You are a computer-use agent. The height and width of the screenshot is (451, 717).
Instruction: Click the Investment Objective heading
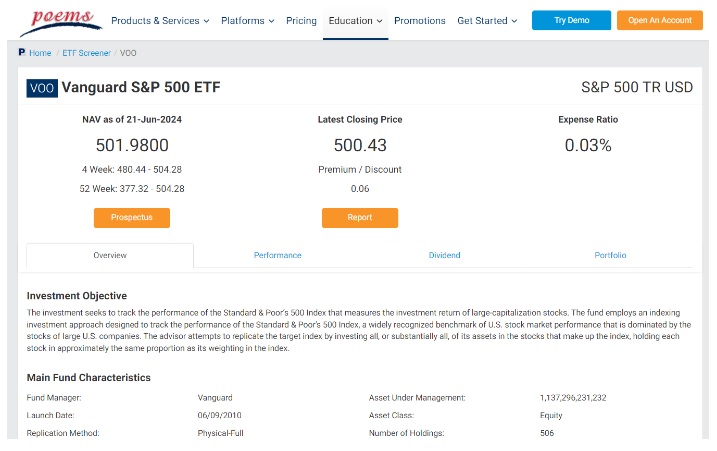(x=77, y=296)
